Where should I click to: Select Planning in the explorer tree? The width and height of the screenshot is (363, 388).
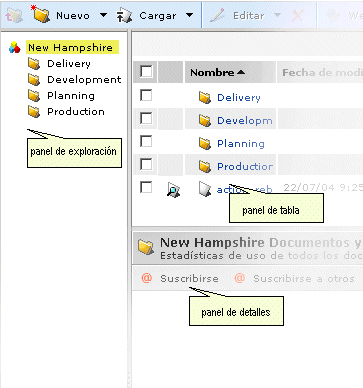(x=71, y=96)
